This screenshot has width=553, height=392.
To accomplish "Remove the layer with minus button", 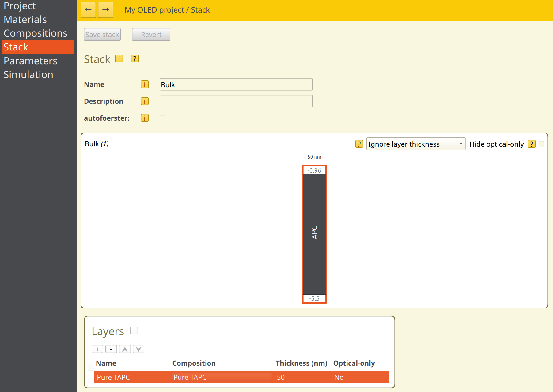I will click(x=111, y=349).
